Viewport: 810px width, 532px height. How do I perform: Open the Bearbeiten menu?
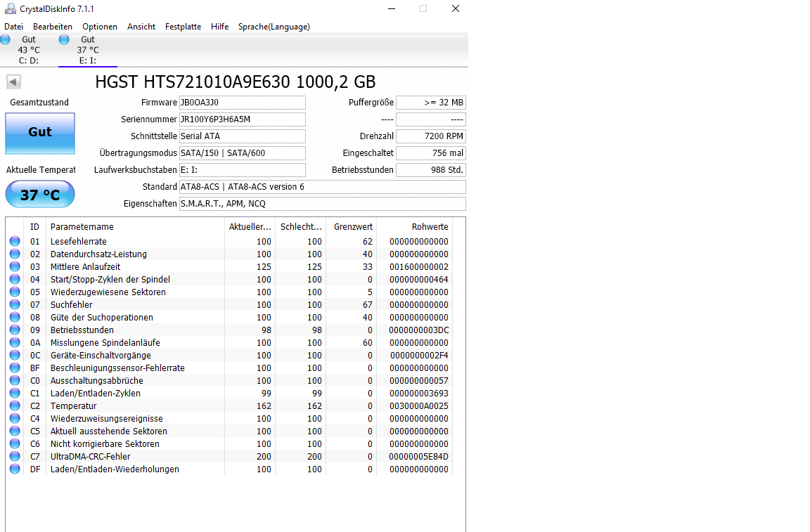53,26
